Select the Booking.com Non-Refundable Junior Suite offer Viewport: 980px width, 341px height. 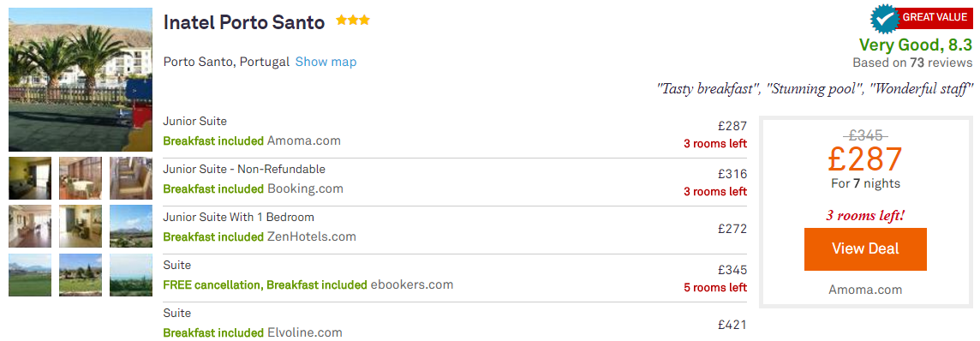[455, 182]
